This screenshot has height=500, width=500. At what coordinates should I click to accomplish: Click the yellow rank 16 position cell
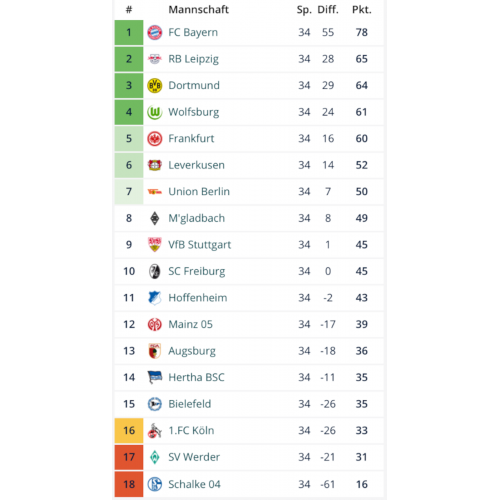point(129,430)
